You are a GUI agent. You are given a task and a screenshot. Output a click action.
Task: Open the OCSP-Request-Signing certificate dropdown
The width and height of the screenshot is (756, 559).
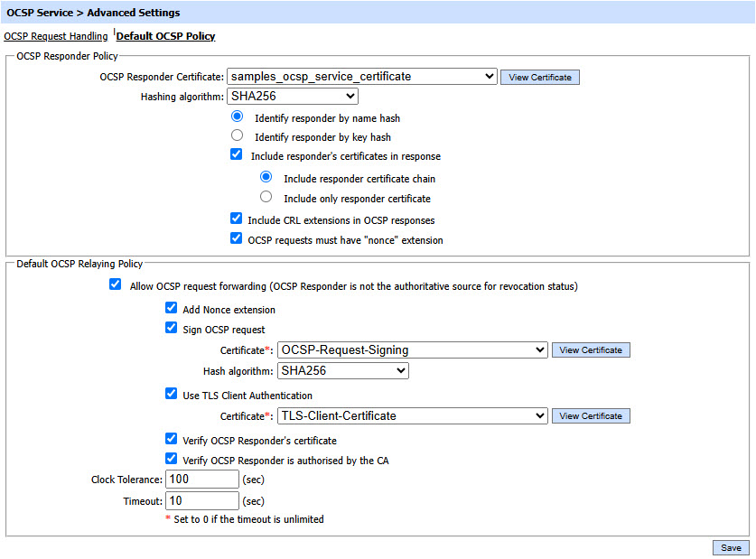click(413, 349)
